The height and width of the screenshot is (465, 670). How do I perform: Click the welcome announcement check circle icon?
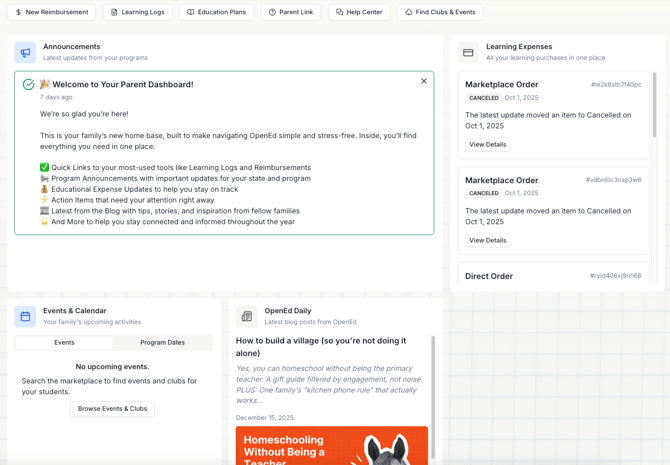click(x=28, y=85)
